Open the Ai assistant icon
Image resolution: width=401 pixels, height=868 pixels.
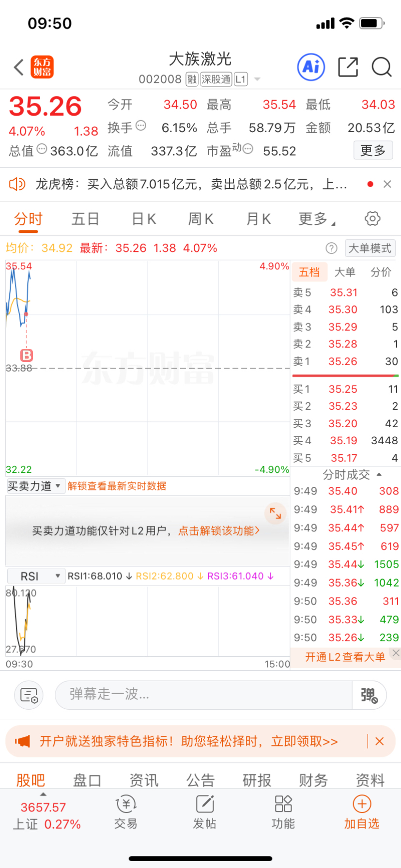pyautogui.click(x=311, y=67)
